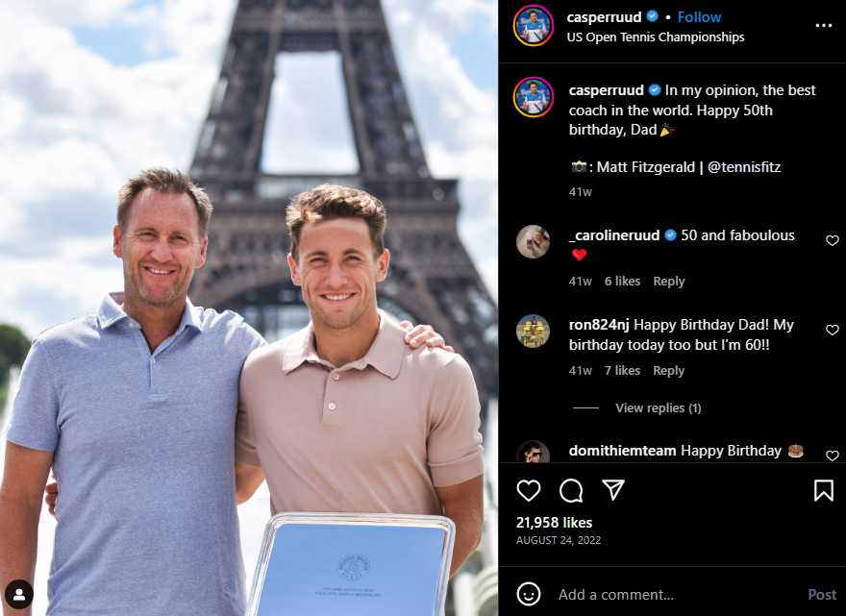Share post via paper plane icon
The width and height of the screenshot is (846, 616).
point(613,490)
